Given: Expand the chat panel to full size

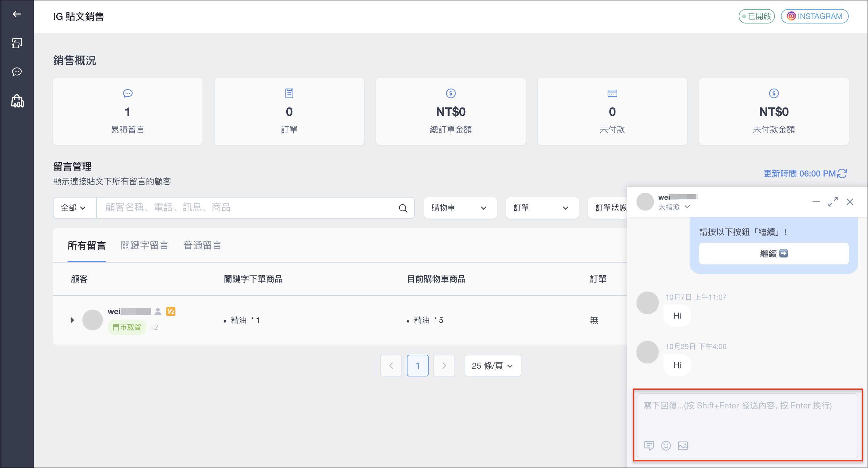Looking at the screenshot, I should coord(833,202).
